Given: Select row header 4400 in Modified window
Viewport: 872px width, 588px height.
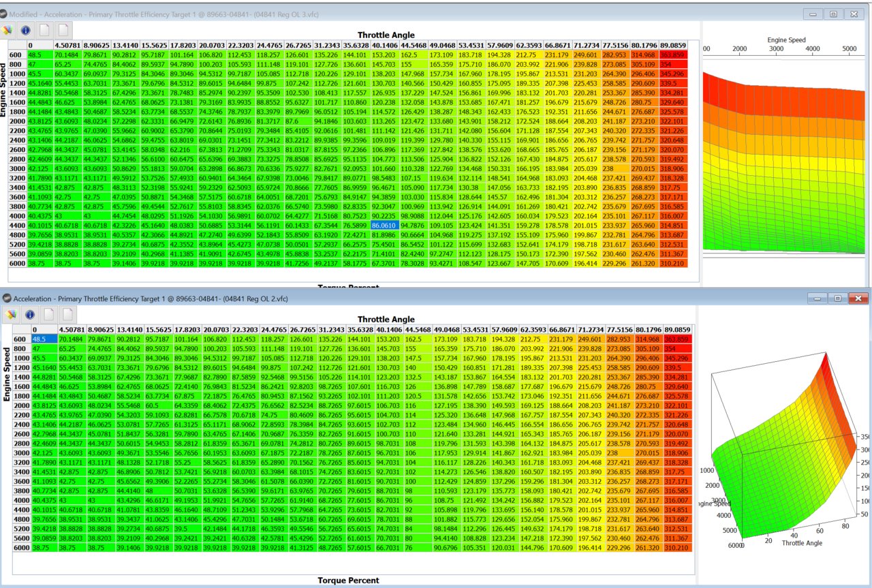Looking at the screenshot, I should (17, 226).
